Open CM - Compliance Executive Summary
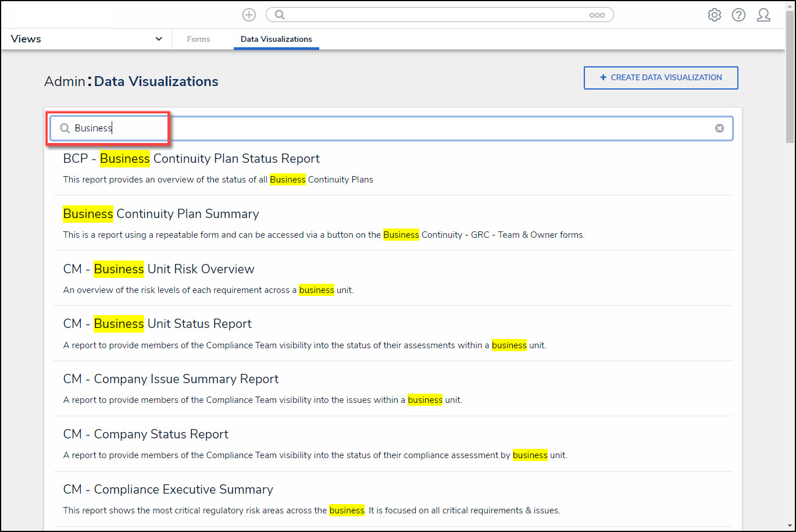The width and height of the screenshot is (796, 532). 168,490
